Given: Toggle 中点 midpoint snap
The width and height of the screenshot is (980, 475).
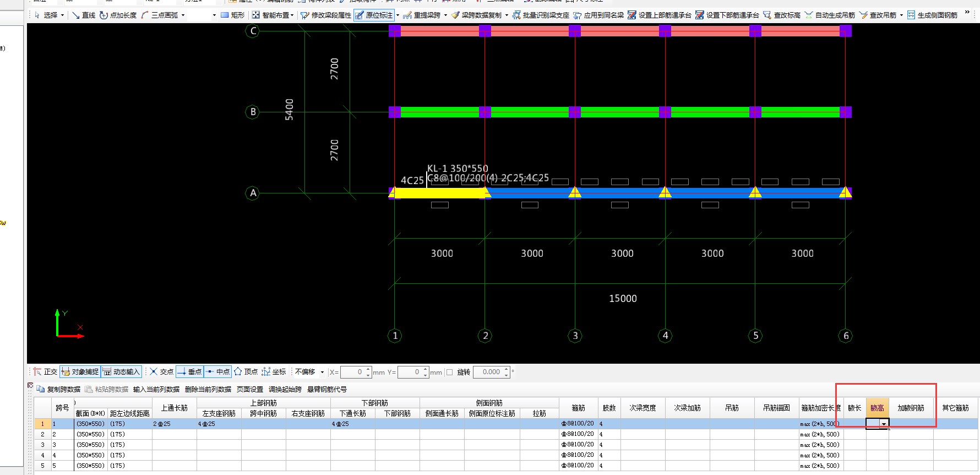Looking at the screenshot, I should [x=217, y=372].
